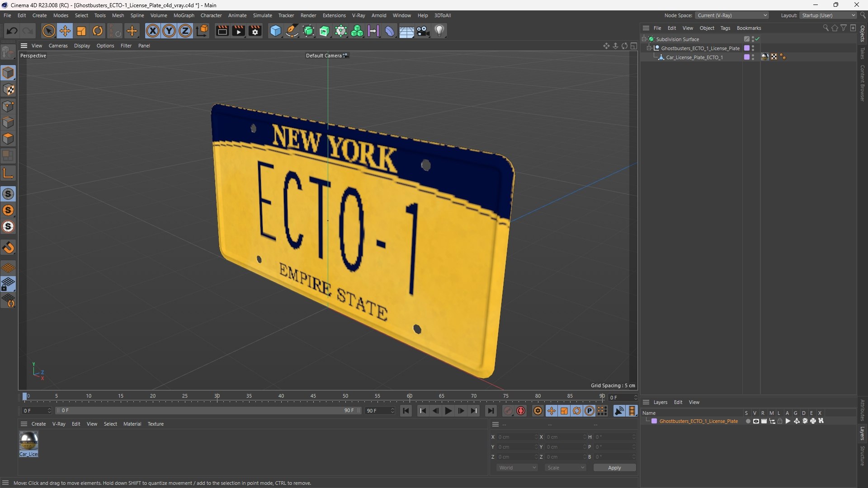This screenshot has height=488, width=868.
Task: Toggle Autokeying button
Action: 521,411
